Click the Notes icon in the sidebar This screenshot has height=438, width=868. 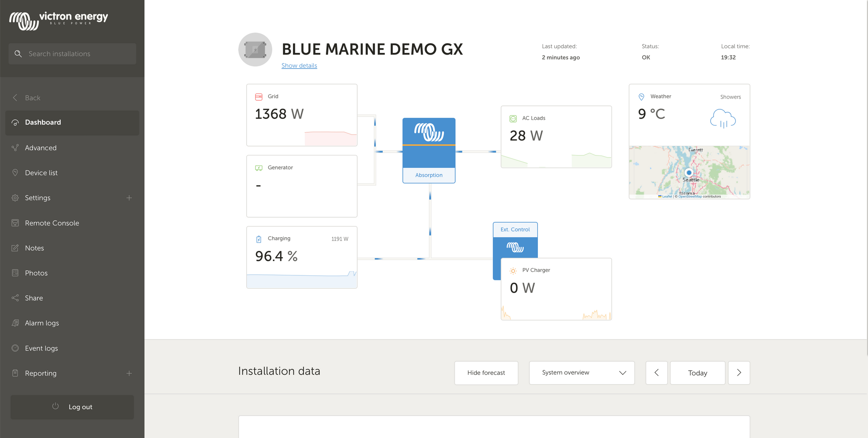[x=15, y=248]
